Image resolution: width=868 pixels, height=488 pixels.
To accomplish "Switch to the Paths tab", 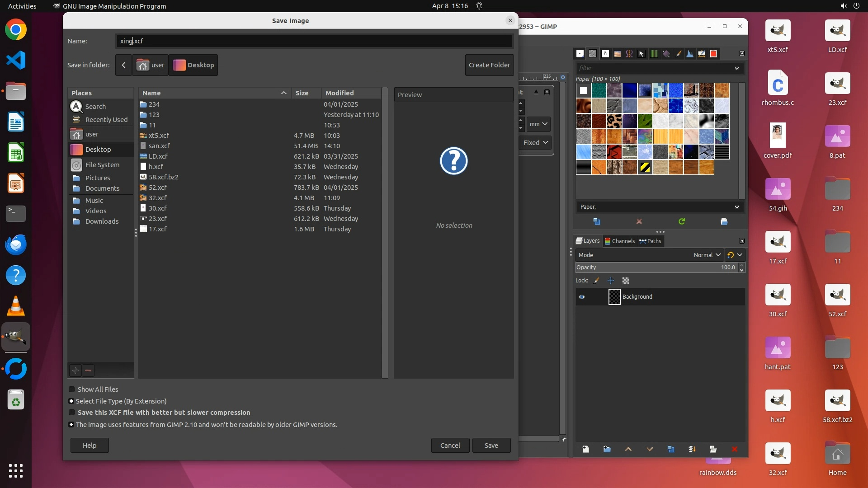I will [x=650, y=241].
